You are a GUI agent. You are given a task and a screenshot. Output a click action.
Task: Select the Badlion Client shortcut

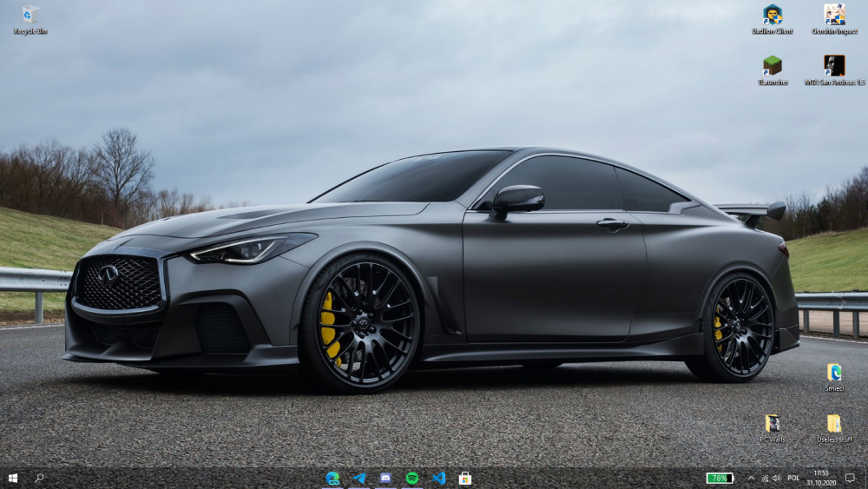coord(772,16)
